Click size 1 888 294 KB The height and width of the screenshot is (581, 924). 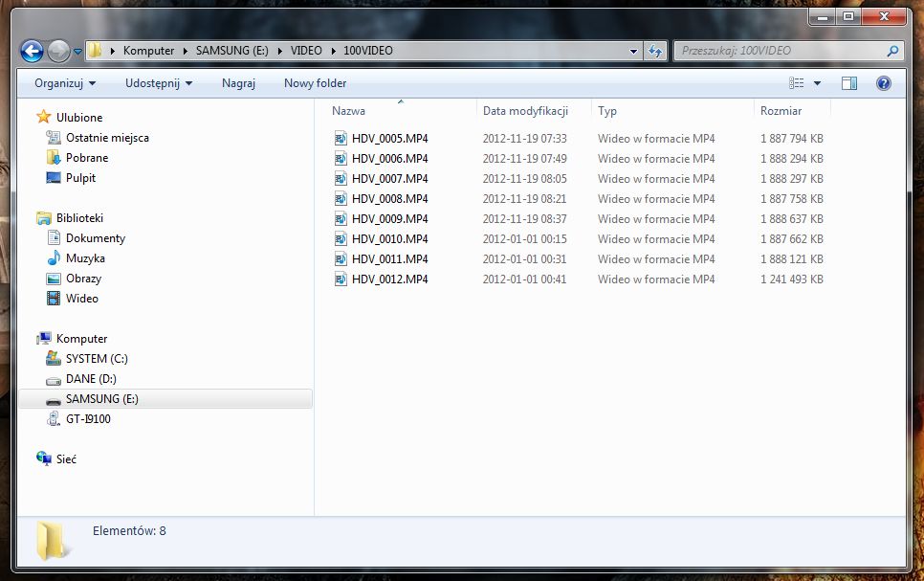tap(791, 159)
